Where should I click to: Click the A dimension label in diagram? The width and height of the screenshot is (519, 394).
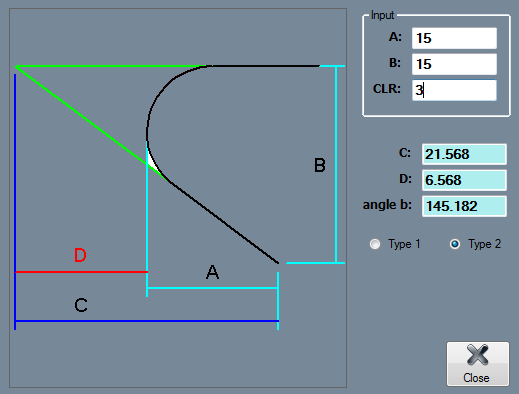tap(212, 272)
